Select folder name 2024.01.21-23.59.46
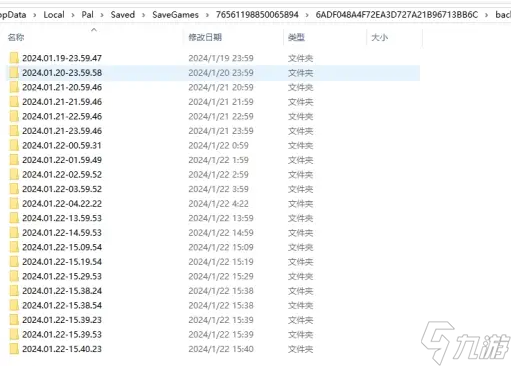 62,131
